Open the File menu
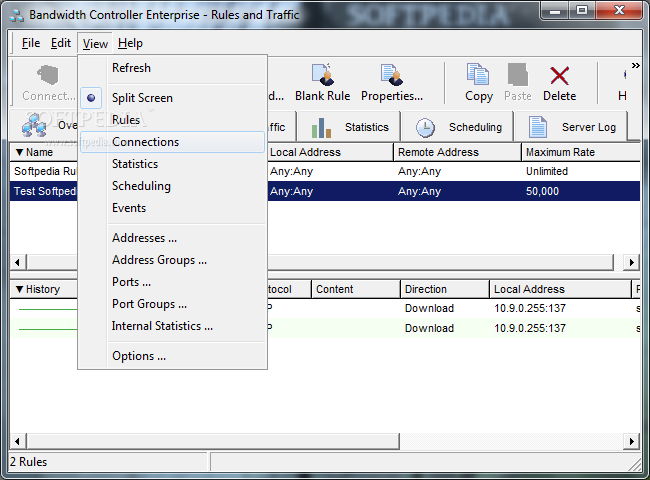650x480 pixels. (31, 43)
